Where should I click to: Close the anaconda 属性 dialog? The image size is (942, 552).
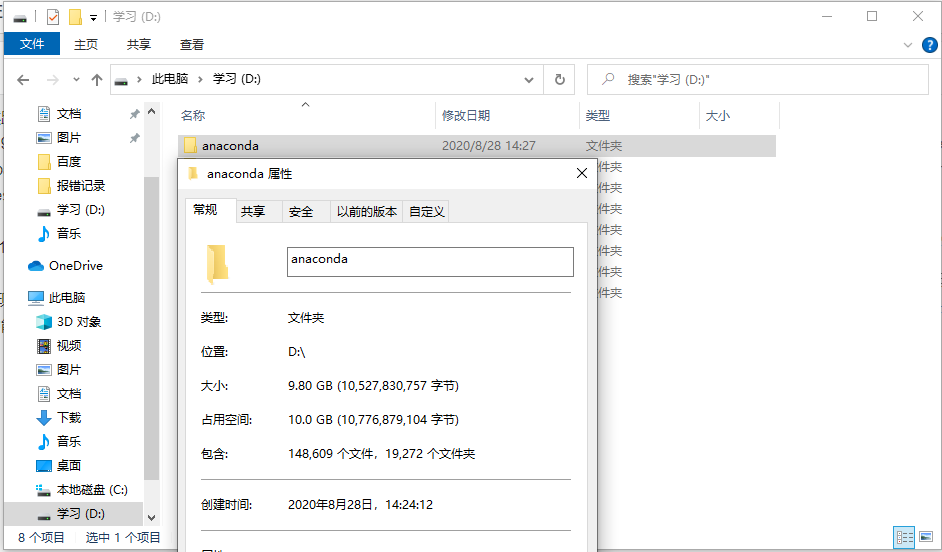pyautogui.click(x=582, y=174)
